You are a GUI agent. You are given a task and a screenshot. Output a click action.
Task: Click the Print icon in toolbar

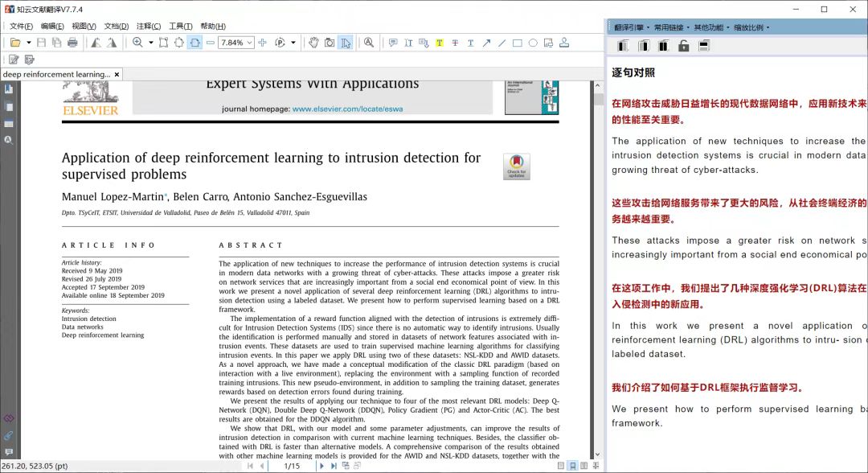coord(72,43)
